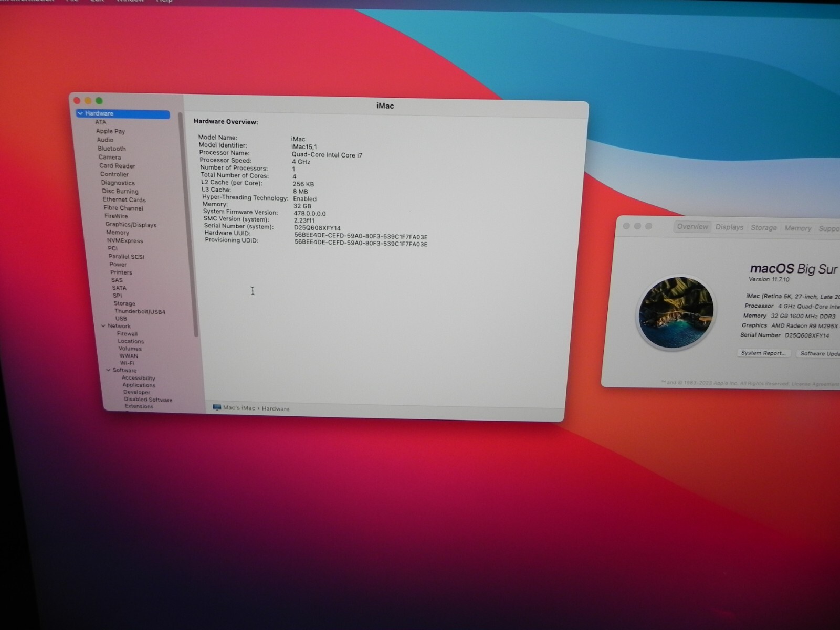Open Audio hardware info

pyautogui.click(x=105, y=140)
